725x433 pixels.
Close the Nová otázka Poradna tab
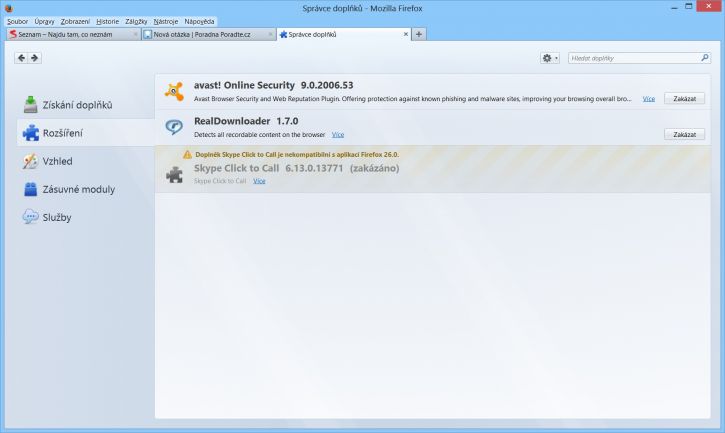click(x=270, y=34)
